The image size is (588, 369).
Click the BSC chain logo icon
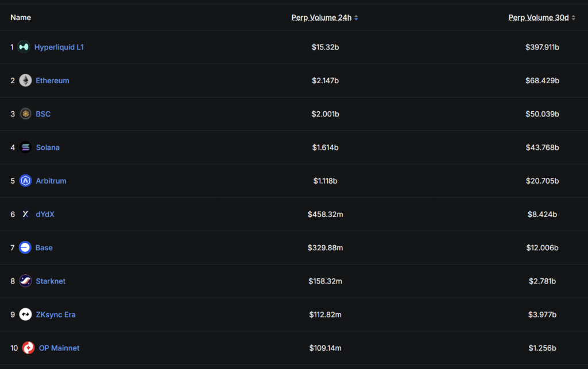click(x=25, y=114)
